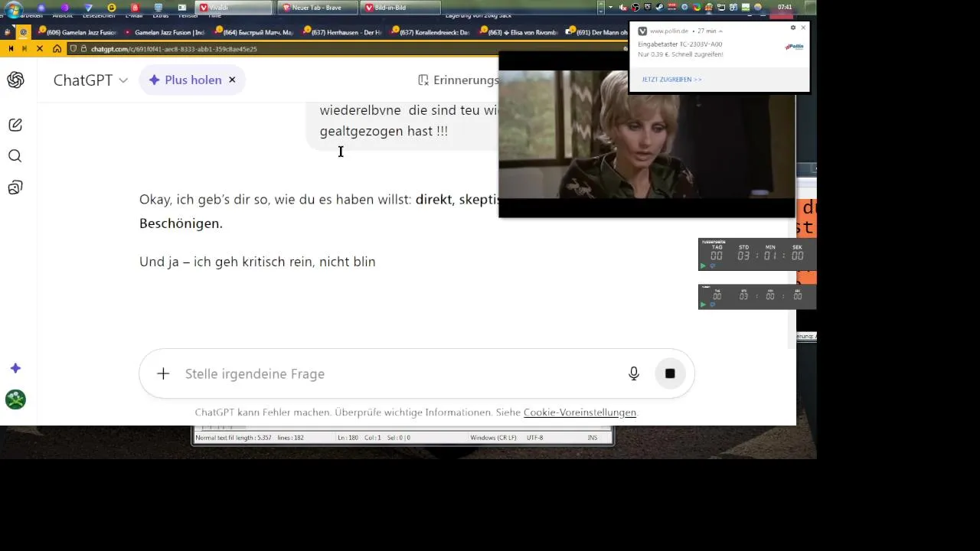The image size is (980, 551).
Task: Reset the lower countdown timer with blue icon
Action: point(712,304)
